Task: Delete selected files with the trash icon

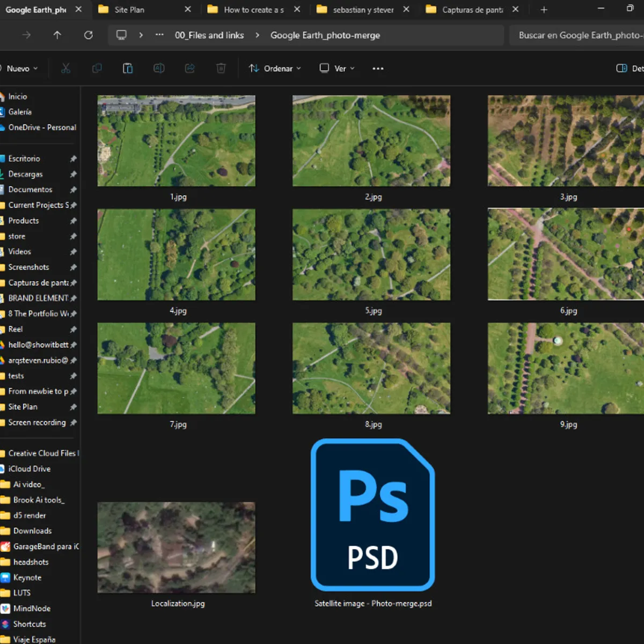Action: click(x=221, y=68)
